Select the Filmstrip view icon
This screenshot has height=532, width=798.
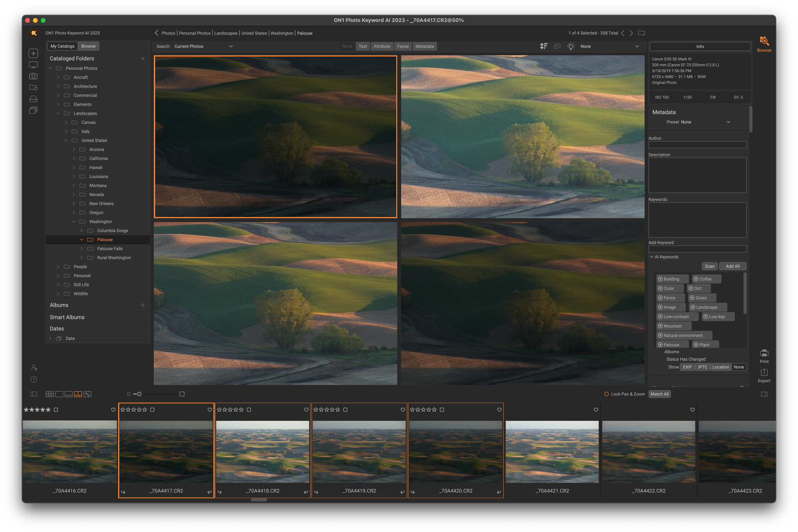(69, 394)
